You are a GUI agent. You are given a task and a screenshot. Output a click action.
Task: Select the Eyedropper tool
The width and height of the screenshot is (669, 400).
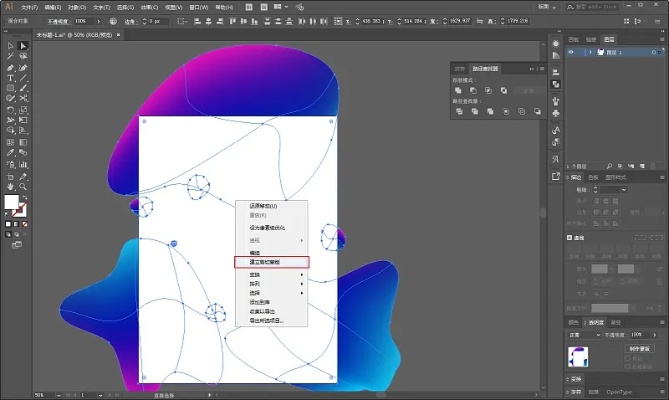(x=10, y=153)
